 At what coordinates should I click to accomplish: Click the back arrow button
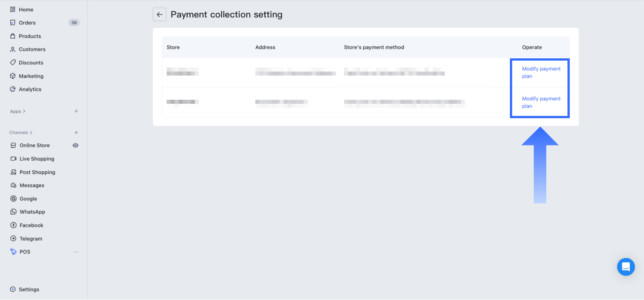pos(159,15)
